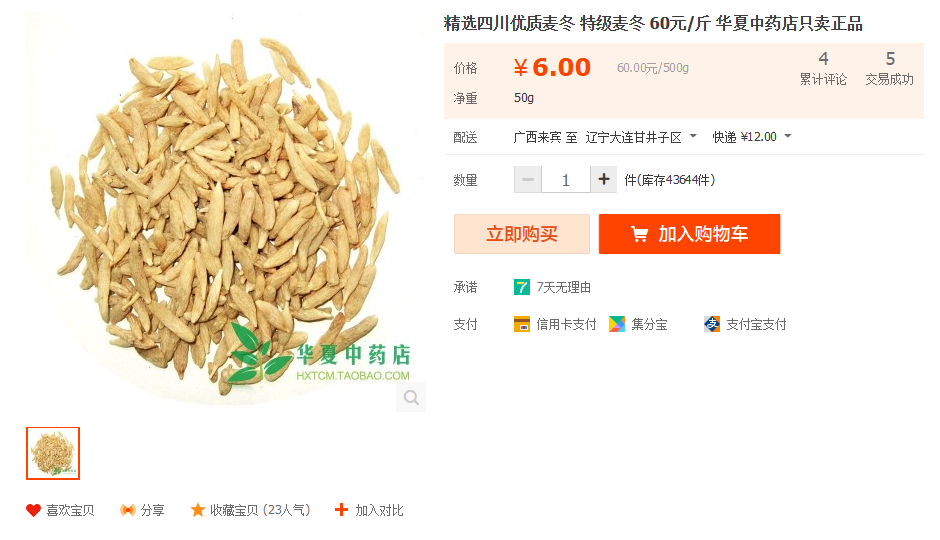Click the red plus compare icon
Viewport: 940px width, 540px height.
pyautogui.click(x=341, y=510)
